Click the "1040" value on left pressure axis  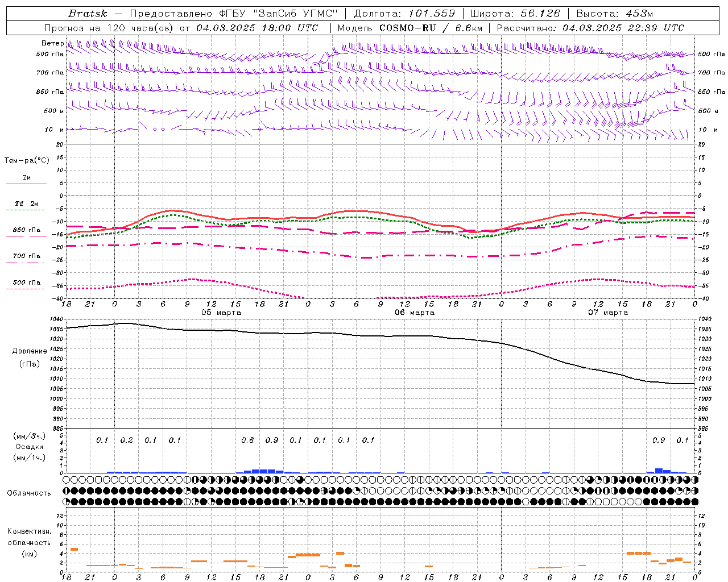[57, 319]
